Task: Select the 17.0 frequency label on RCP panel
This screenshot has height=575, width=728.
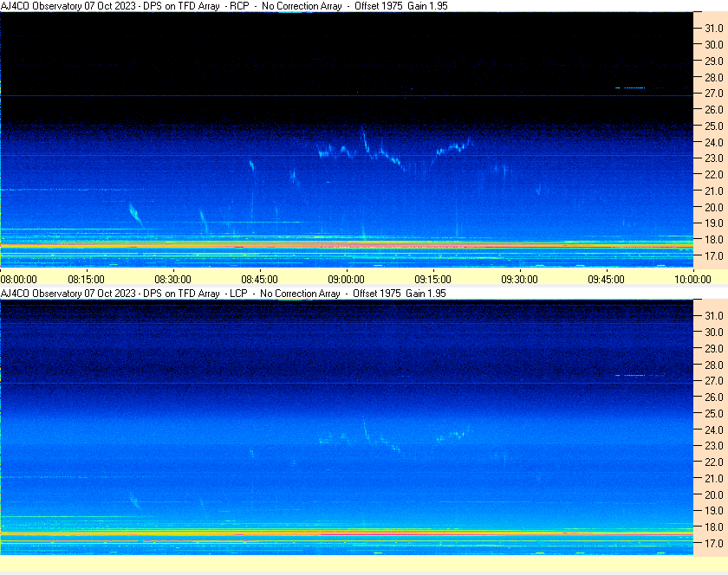Action: point(714,255)
